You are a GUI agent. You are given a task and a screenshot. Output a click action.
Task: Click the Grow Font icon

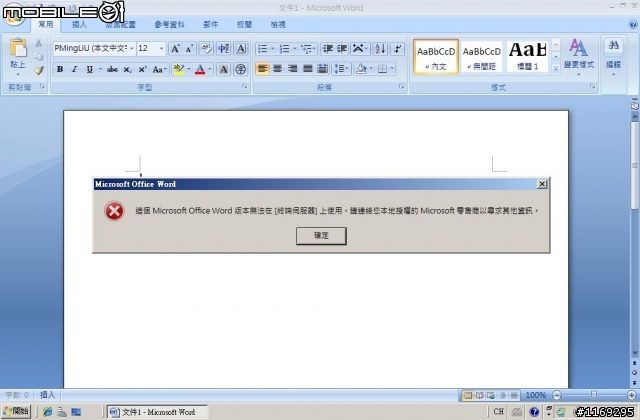(175, 49)
